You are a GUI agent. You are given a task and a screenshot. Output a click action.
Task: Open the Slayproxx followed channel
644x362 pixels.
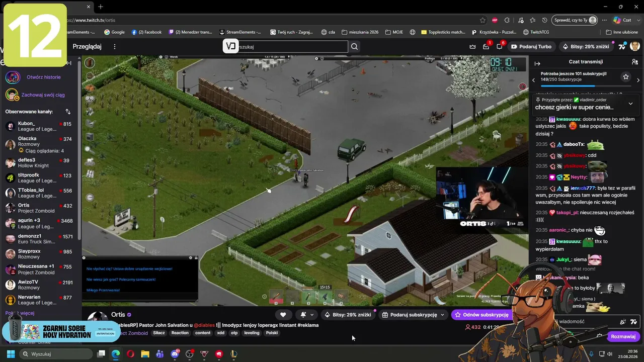(40, 254)
